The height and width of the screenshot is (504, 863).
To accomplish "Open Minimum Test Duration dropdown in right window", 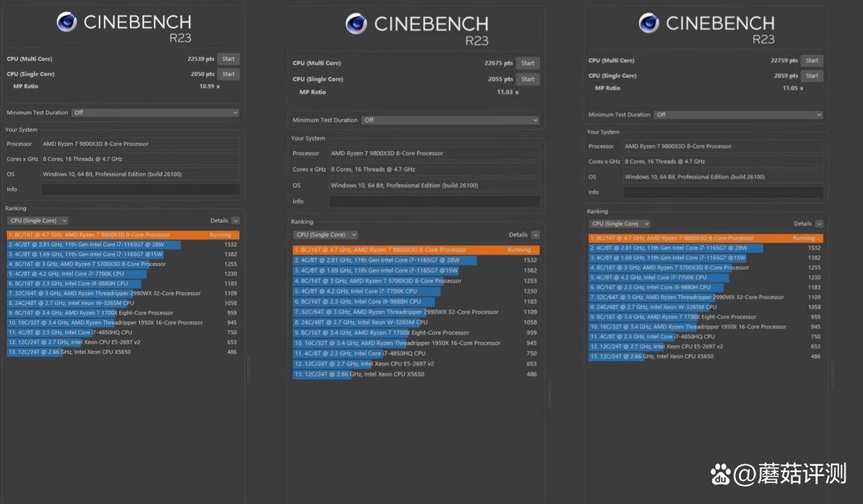I will point(739,115).
